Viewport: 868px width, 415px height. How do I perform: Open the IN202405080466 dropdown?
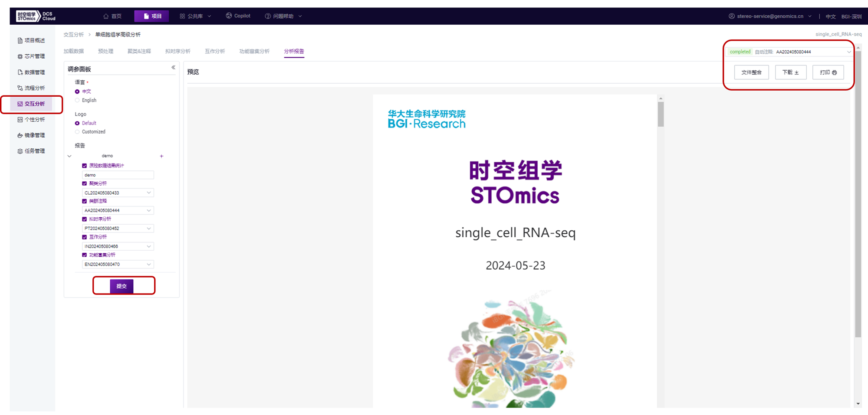point(118,246)
